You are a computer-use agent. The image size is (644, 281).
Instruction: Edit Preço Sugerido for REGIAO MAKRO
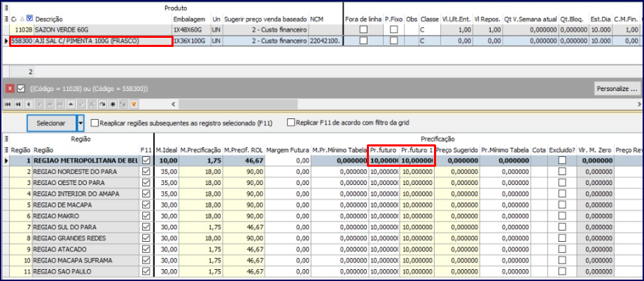tap(457, 216)
